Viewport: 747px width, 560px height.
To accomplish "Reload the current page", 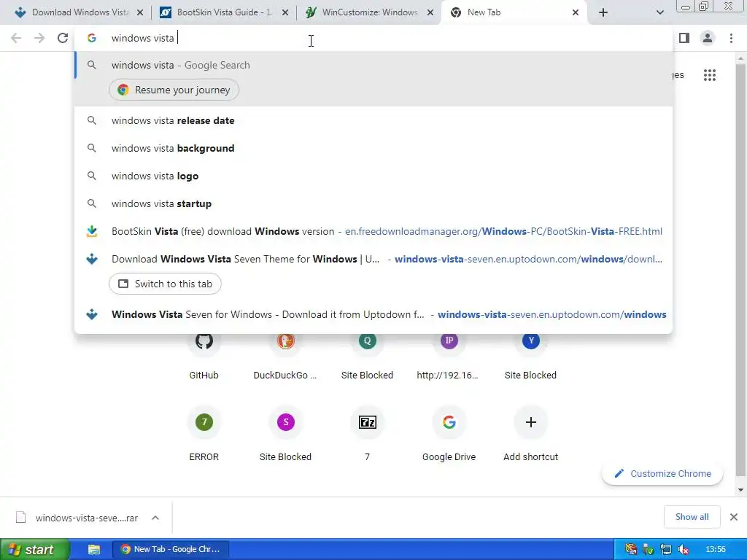I will tap(63, 38).
